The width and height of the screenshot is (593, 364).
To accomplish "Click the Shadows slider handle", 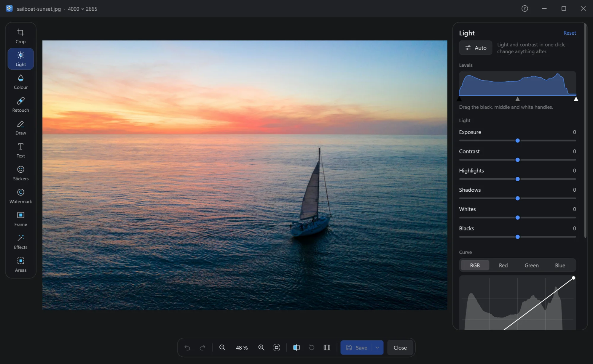I will click(x=517, y=198).
